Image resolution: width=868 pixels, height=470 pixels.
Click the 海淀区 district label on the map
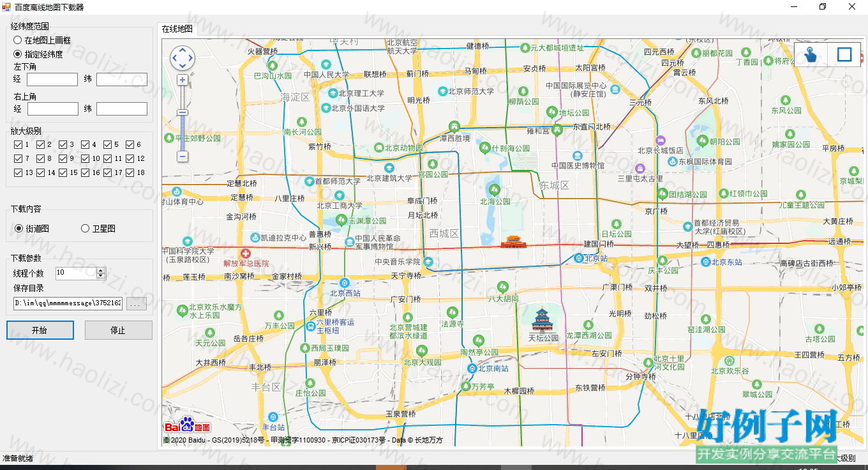(x=295, y=97)
